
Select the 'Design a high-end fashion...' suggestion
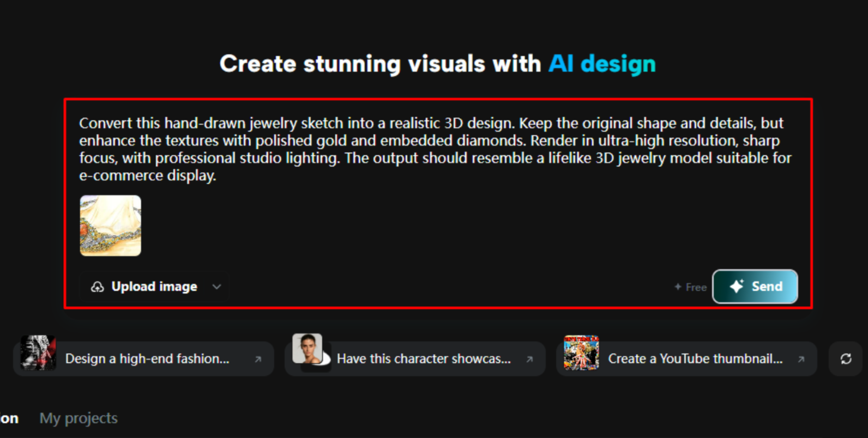point(143,358)
